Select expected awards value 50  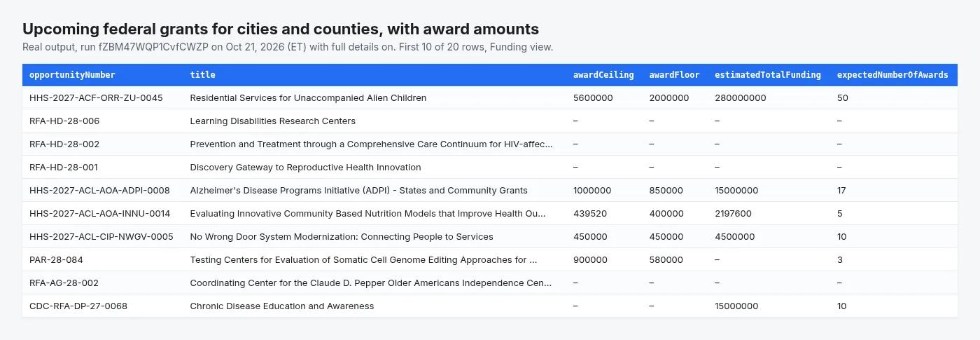[843, 98]
